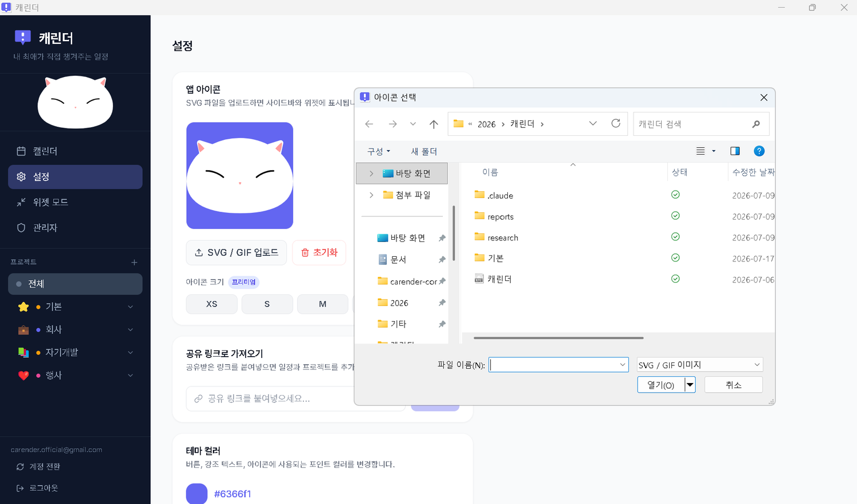Open file dialog help icon
Image resolution: width=857 pixels, height=504 pixels.
tap(759, 151)
